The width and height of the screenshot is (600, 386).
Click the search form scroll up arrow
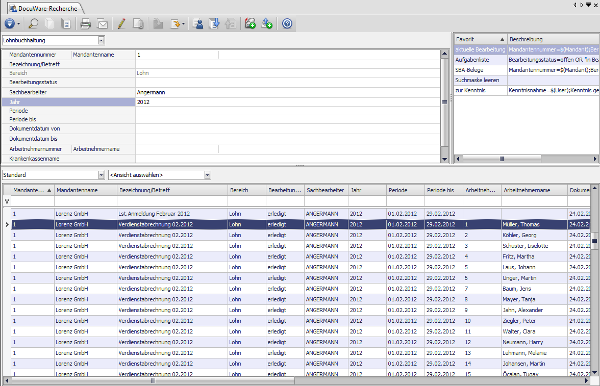[444, 54]
